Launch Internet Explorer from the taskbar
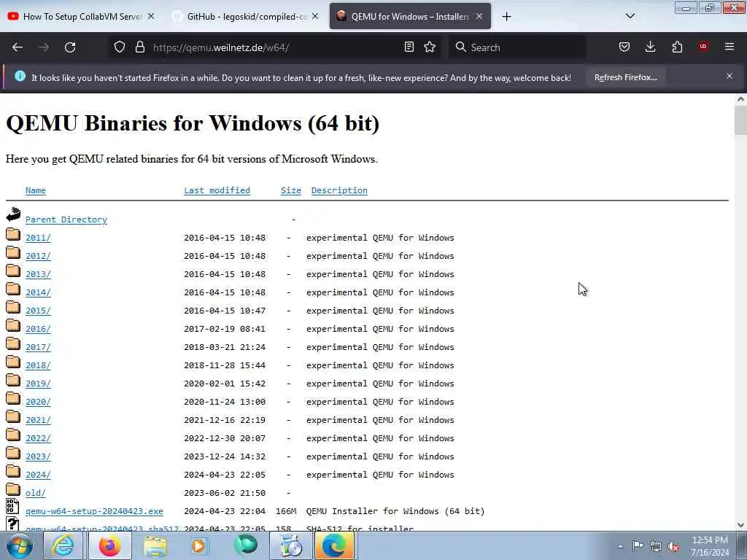 pyautogui.click(x=63, y=545)
